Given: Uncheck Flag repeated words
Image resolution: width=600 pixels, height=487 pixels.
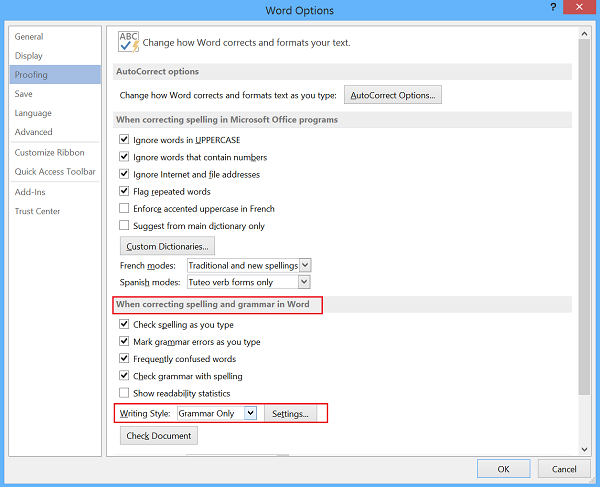Looking at the screenshot, I should point(124,191).
